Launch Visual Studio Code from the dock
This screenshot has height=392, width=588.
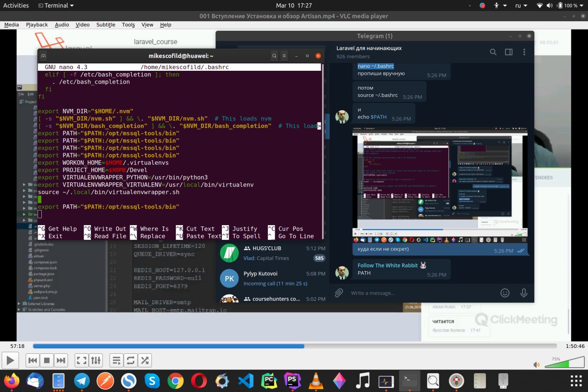pos(246,381)
